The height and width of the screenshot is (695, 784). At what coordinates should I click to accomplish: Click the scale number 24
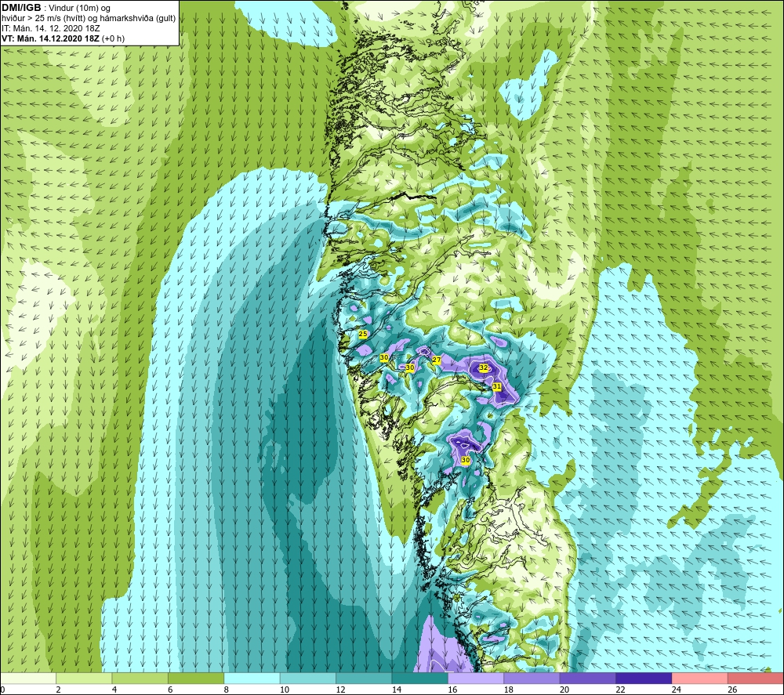(x=677, y=690)
